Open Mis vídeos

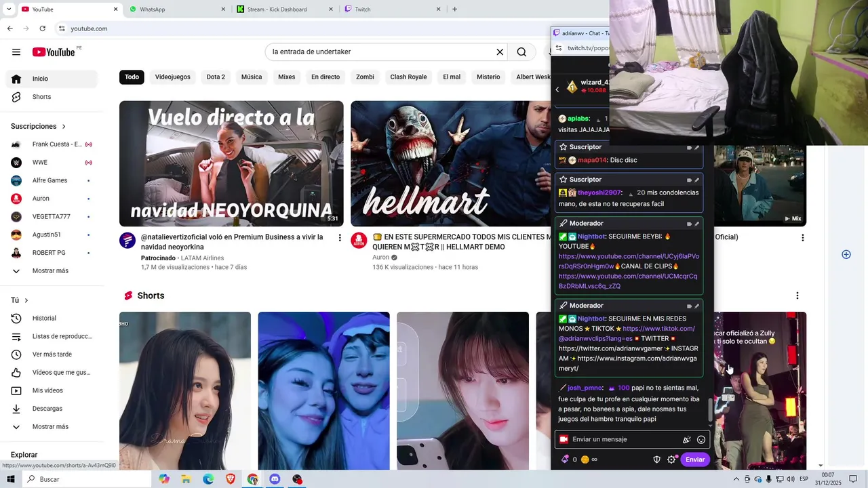pyautogui.click(x=52, y=390)
